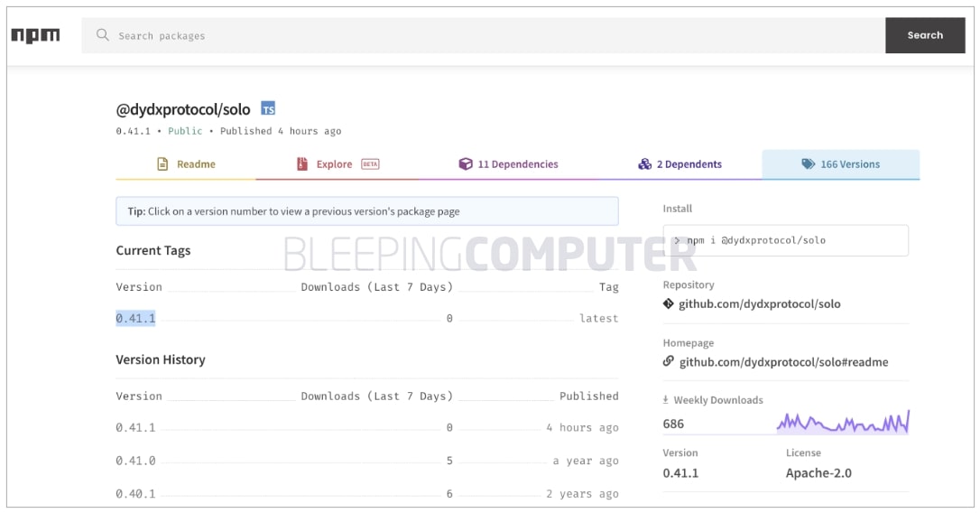Click the '2 years ago' published cell
980x513 pixels.
point(583,494)
